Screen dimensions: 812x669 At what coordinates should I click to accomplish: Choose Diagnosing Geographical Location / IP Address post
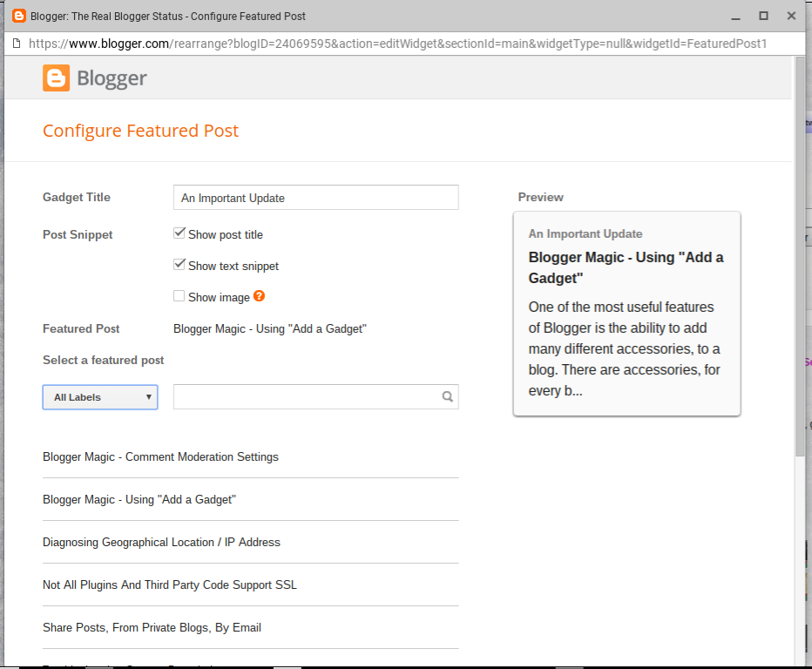(161, 542)
